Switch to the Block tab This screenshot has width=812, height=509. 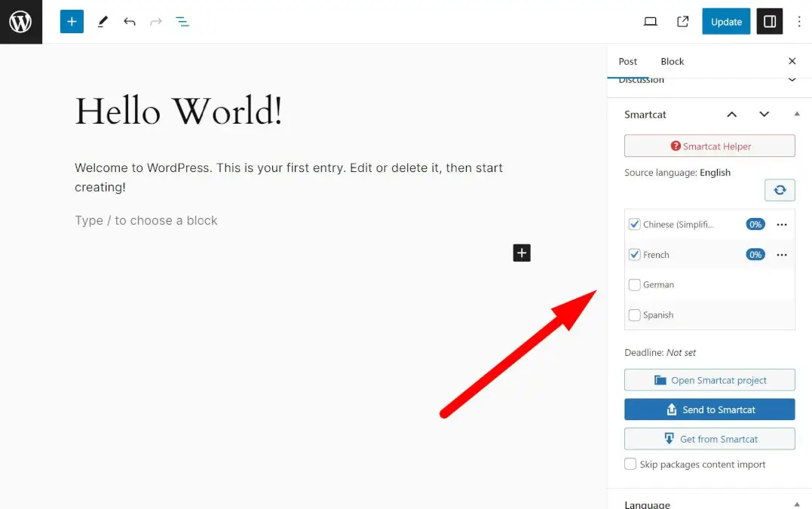pyautogui.click(x=673, y=61)
